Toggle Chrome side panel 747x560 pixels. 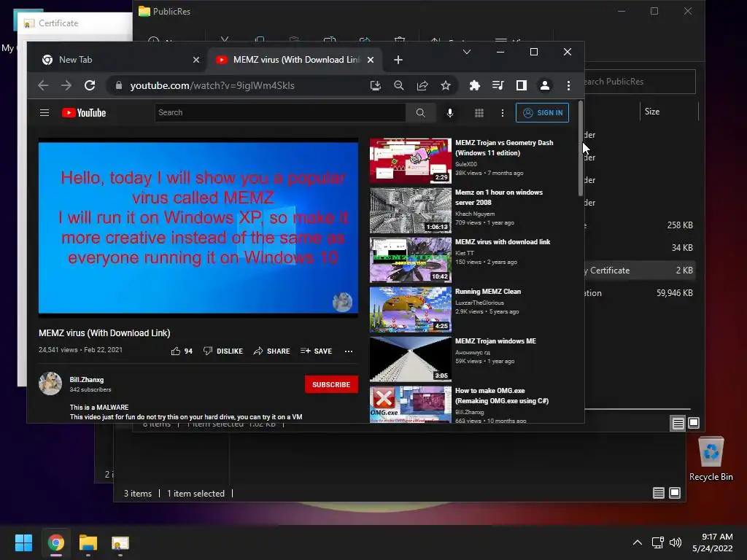521,85
